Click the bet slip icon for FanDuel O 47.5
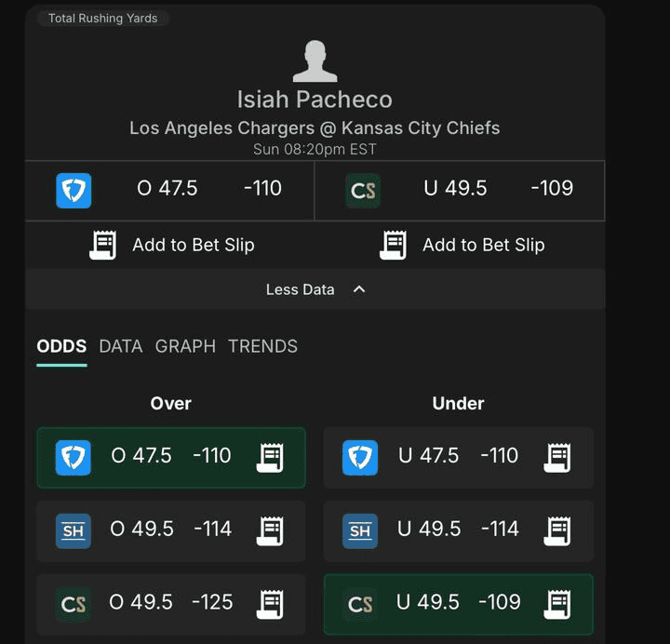 click(x=270, y=456)
